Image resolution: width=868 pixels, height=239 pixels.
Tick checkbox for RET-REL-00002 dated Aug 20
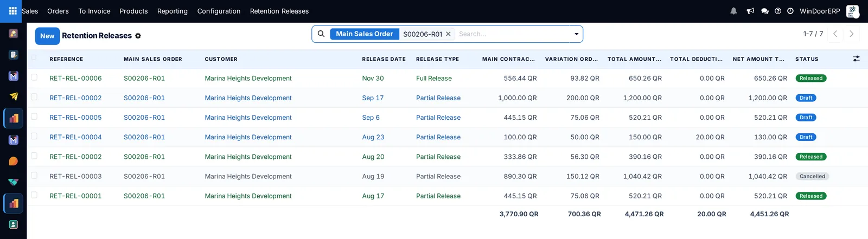[34, 156]
